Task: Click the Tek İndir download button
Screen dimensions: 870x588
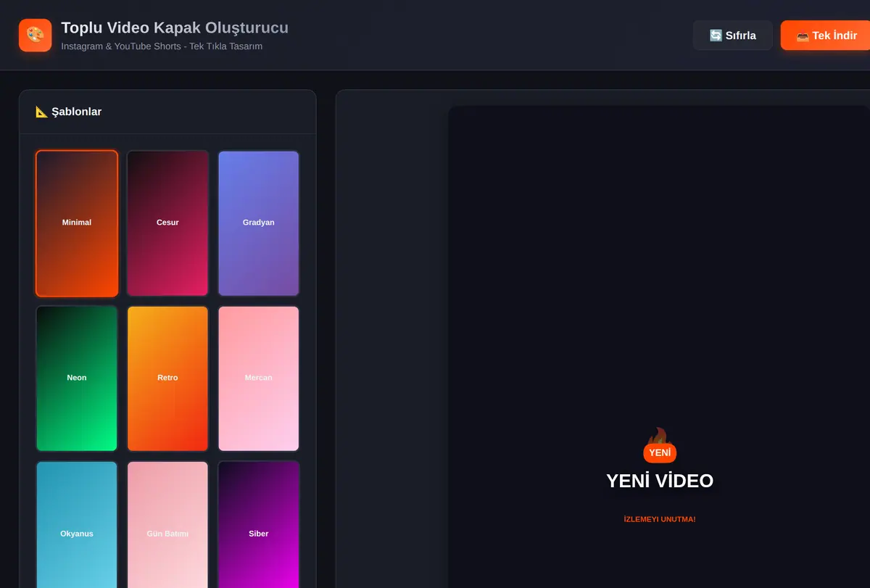Action: tap(825, 36)
